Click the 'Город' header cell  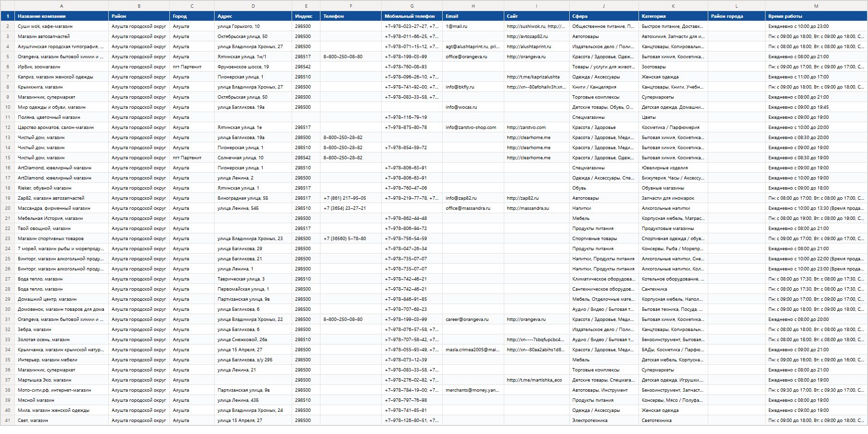(192, 16)
